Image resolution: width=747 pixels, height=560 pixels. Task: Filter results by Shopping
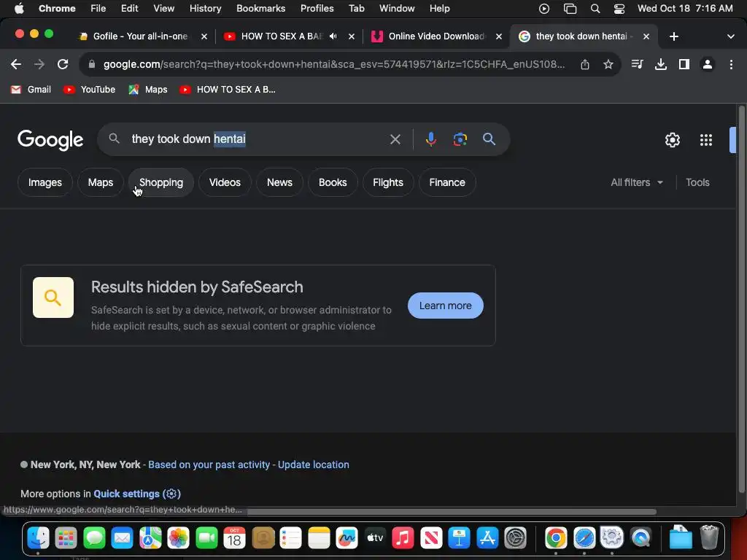(x=161, y=182)
